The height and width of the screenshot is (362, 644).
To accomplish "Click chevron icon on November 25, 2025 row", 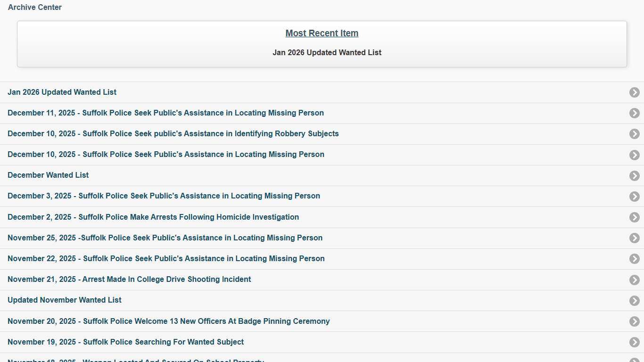I will [x=634, y=238].
